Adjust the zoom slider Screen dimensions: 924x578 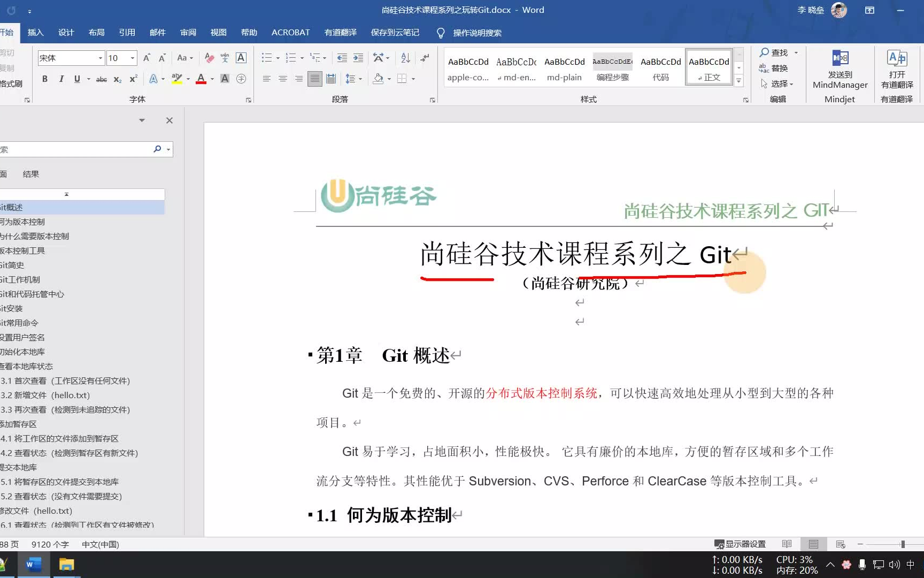903,544
